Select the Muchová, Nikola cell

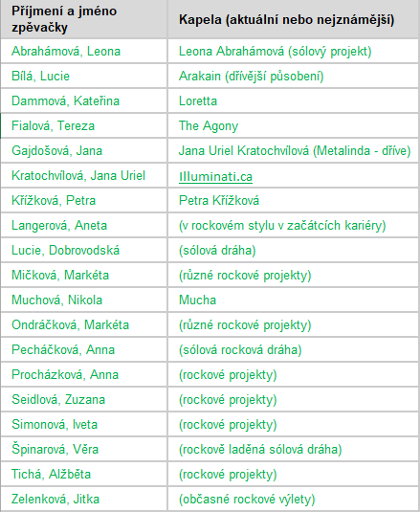click(84, 300)
